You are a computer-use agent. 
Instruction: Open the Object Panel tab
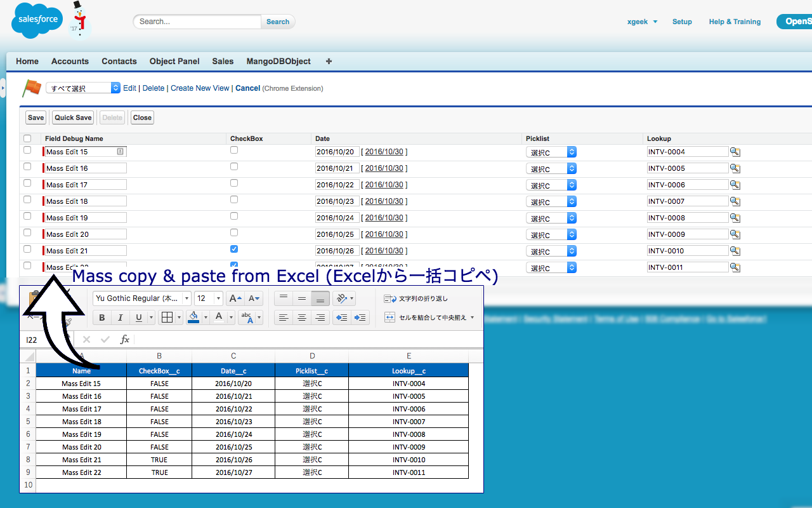[x=174, y=62]
